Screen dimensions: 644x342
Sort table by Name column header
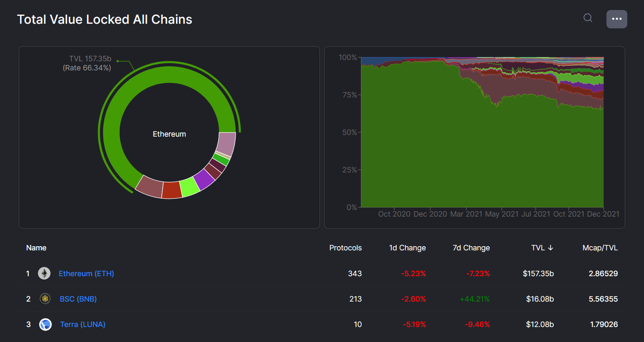(36, 248)
